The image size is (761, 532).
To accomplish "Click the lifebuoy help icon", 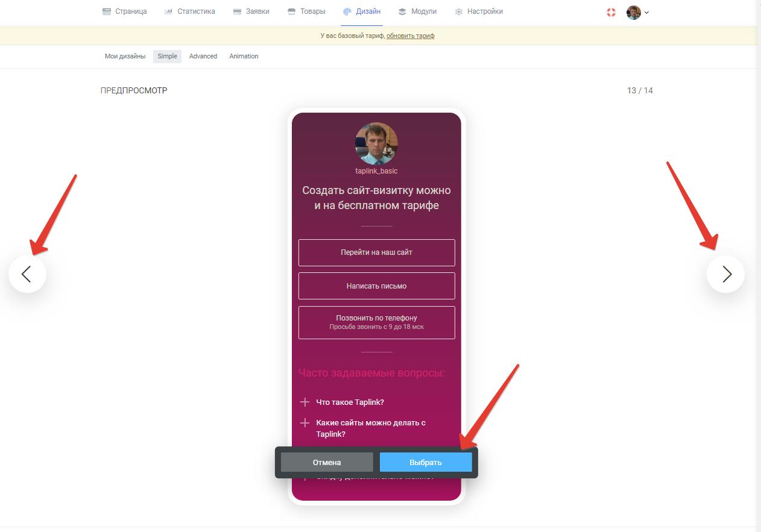I will 611,12.
